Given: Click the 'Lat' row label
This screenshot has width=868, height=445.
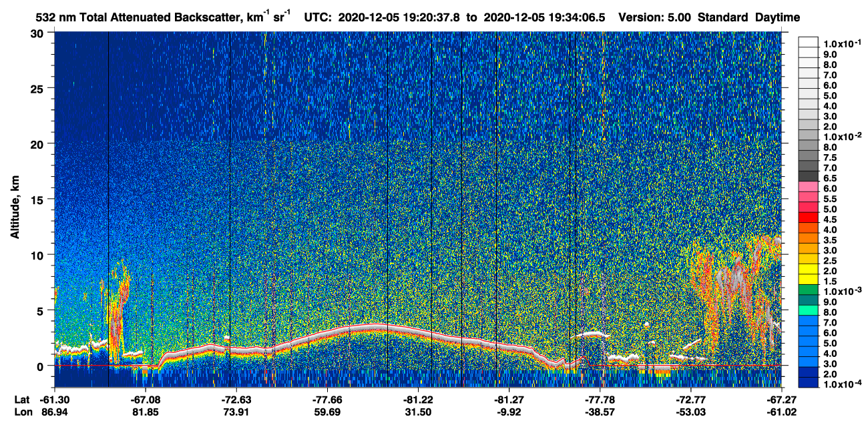Looking at the screenshot, I should 22,400.
